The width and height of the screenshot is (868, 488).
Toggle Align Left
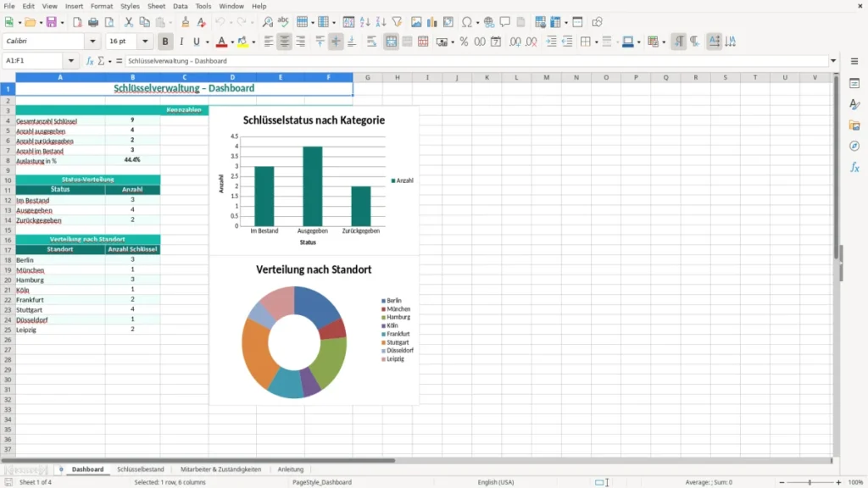coord(269,42)
